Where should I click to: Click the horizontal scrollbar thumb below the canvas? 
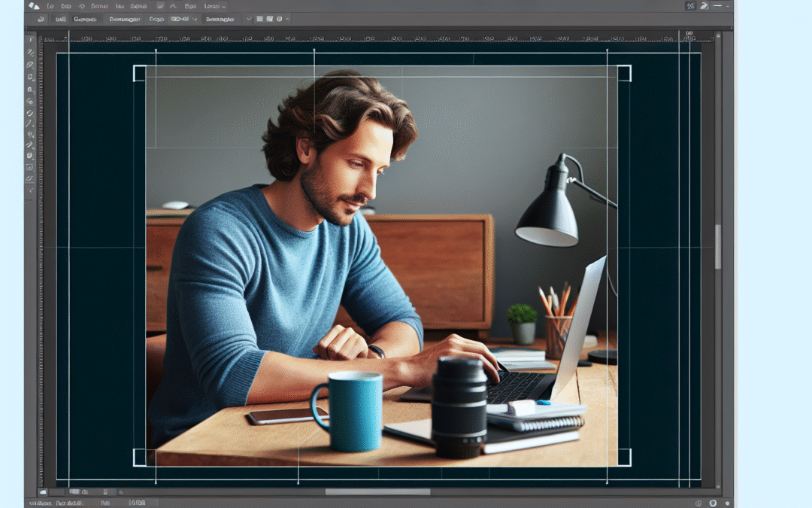pyautogui.click(x=367, y=491)
